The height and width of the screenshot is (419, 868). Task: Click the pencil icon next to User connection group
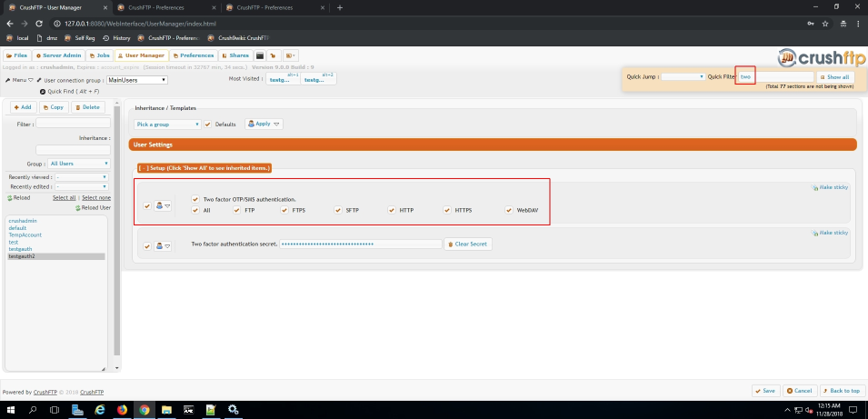click(x=39, y=80)
